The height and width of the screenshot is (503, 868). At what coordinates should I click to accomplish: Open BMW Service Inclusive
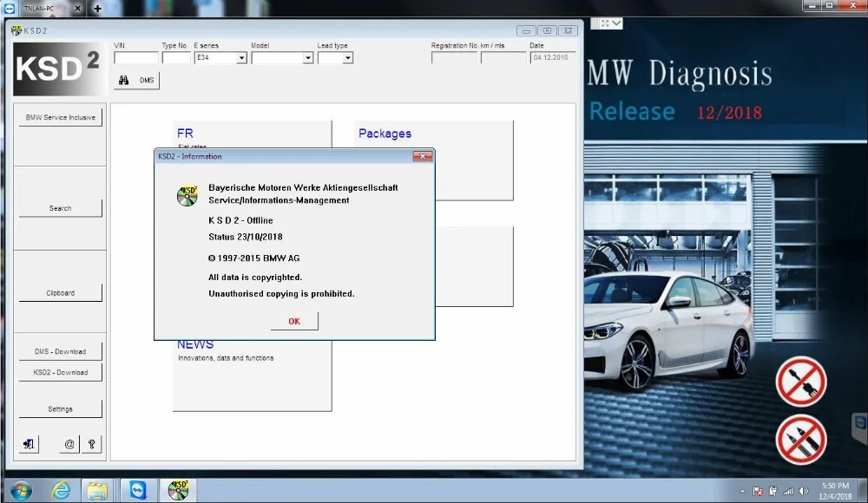click(x=61, y=117)
